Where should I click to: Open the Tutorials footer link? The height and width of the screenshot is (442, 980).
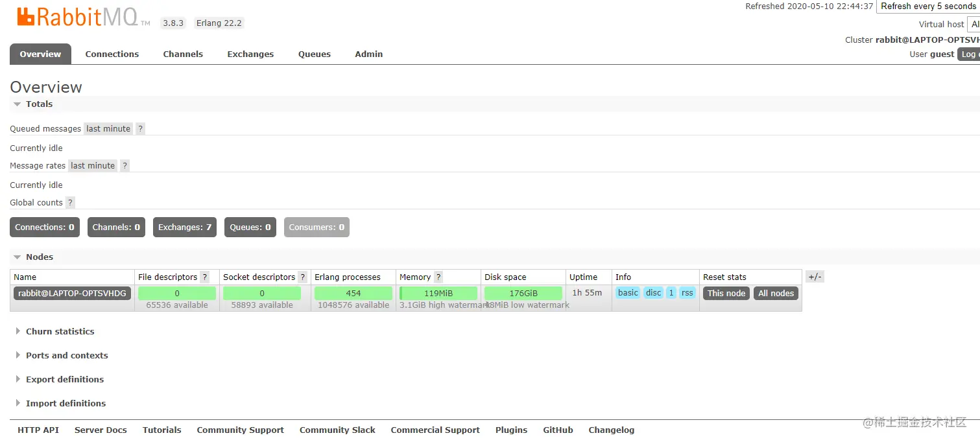pos(162,430)
